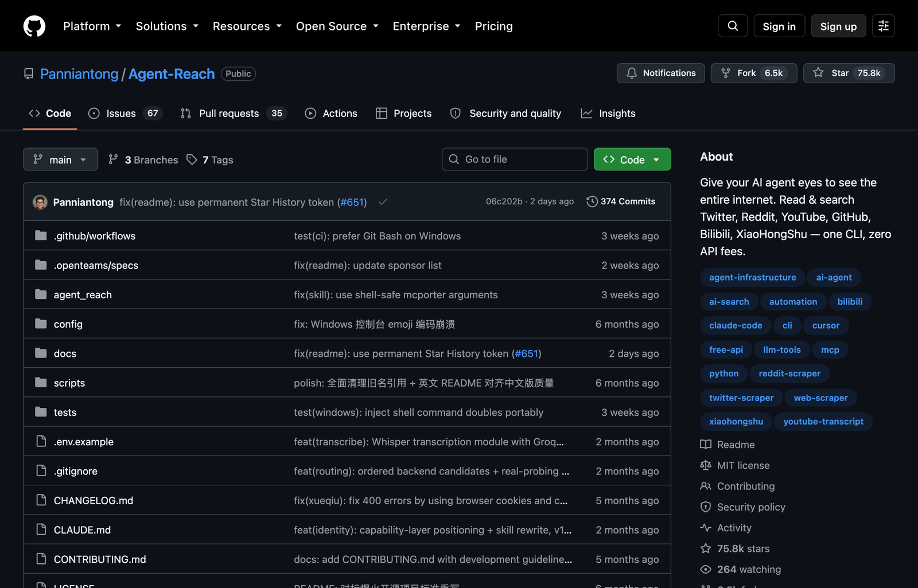Screen dimensions: 918x588
Task: Switch to the Code tab
Action: [x=50, y=114]
